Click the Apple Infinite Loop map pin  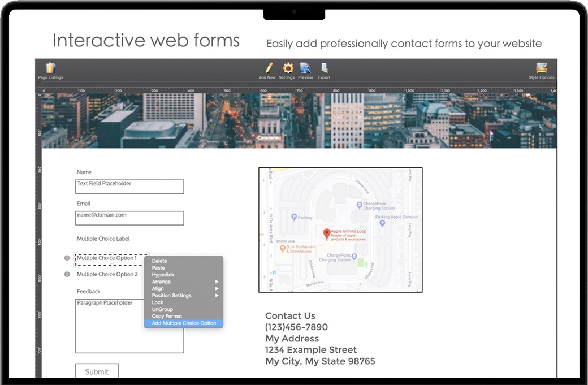(326, 233)
